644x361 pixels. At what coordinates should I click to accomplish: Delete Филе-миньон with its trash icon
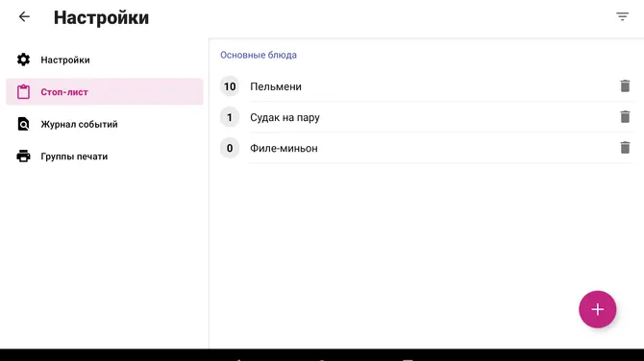[625, 148]
